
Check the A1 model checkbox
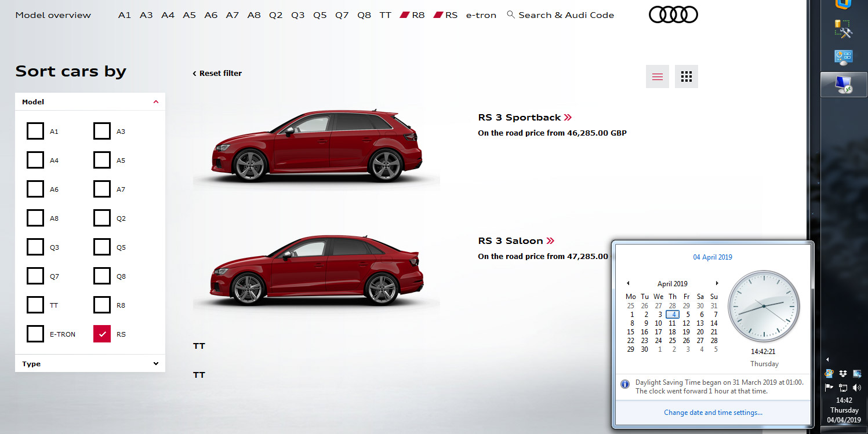35,131
